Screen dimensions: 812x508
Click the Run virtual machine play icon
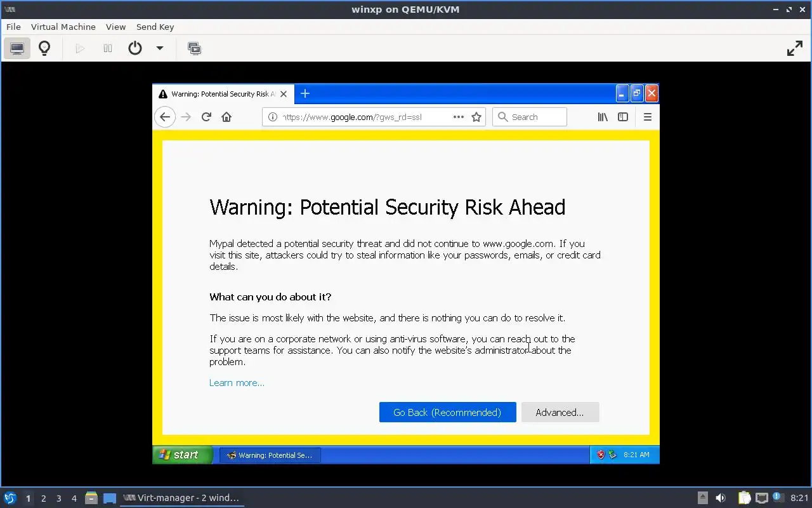click(x=80, y=48)
